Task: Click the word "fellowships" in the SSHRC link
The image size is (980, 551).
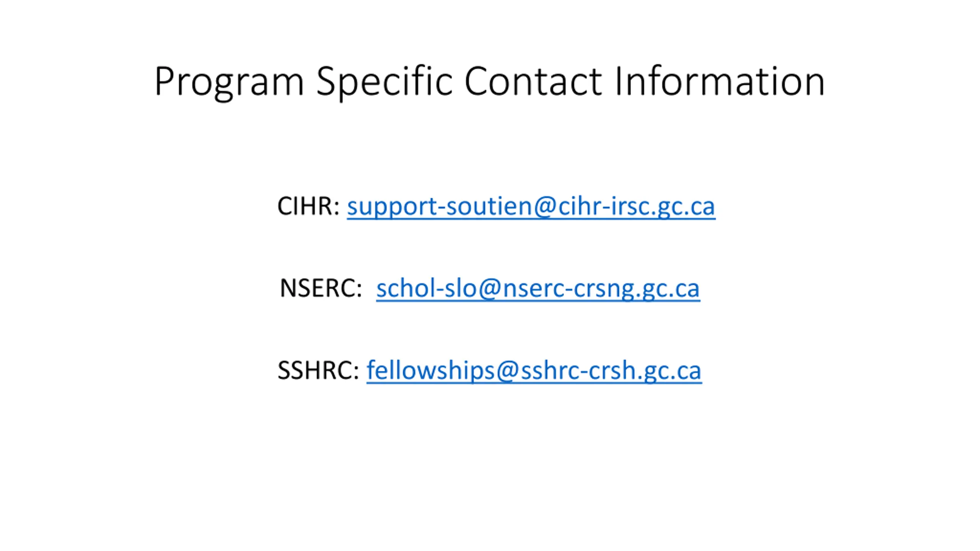Action: [x=431, y=370]
